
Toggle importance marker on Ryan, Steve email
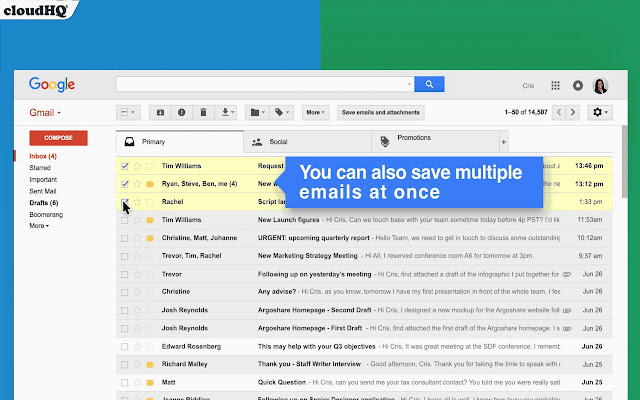(150, 184)
